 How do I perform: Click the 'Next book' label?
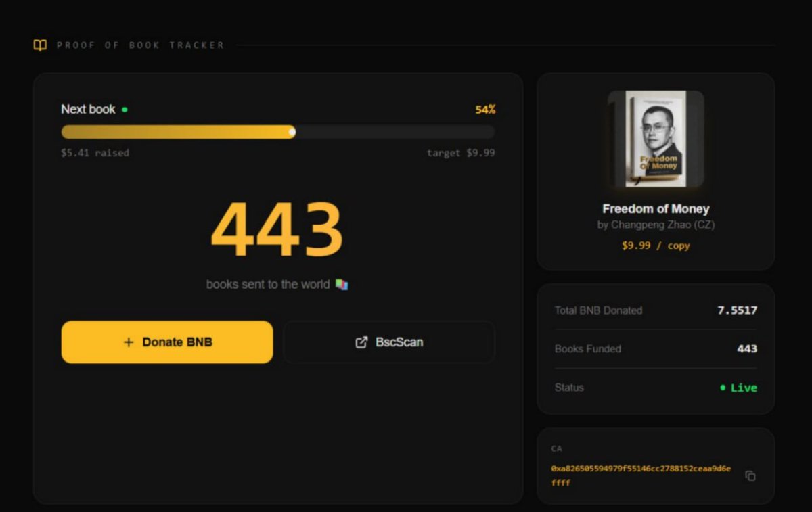88,110
